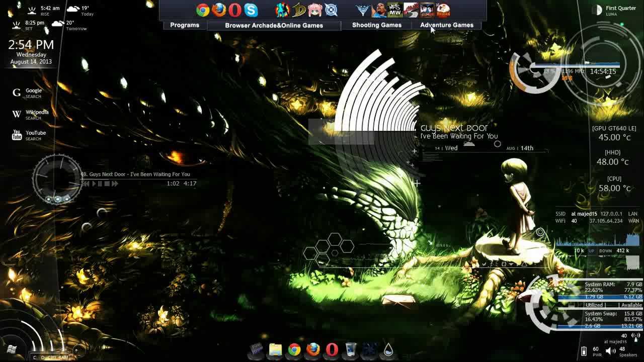
Task: Click today's weather icon showing 19°
Action: (x=73, y=9)
